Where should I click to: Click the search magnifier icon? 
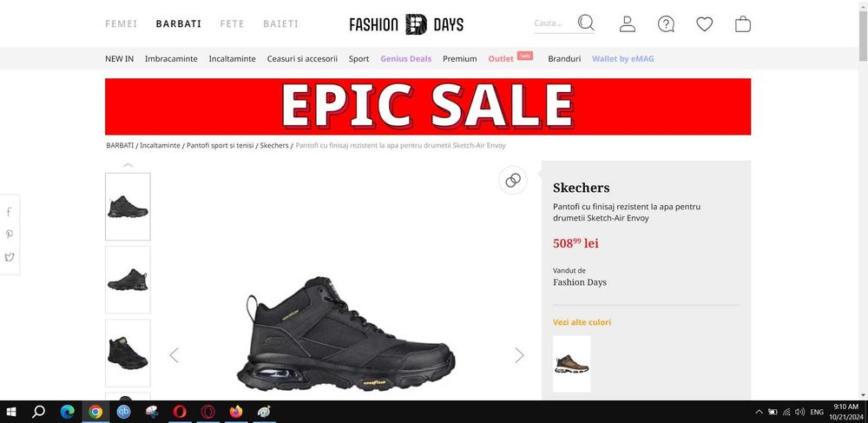pyautogui.click(x=586, y=23)
